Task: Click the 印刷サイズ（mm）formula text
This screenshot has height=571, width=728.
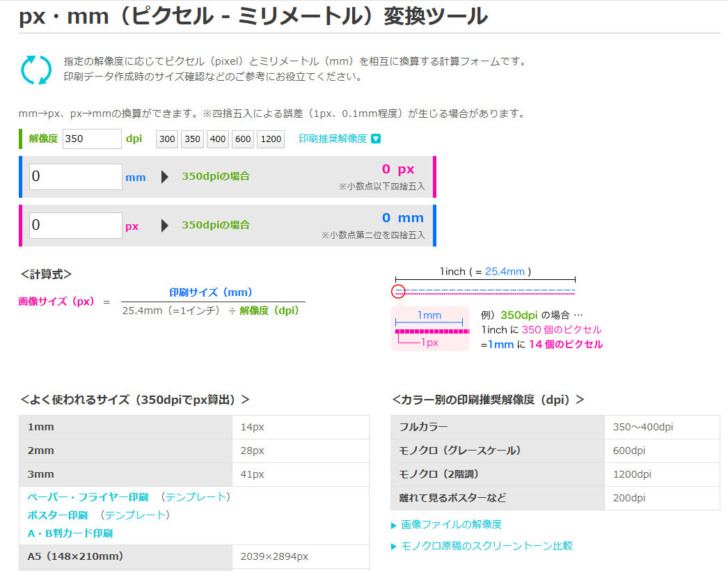Action: [211, 292]
